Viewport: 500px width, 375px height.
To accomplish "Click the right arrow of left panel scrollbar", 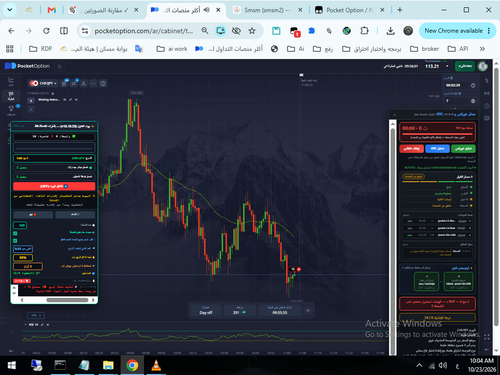I will click(93, 300).
